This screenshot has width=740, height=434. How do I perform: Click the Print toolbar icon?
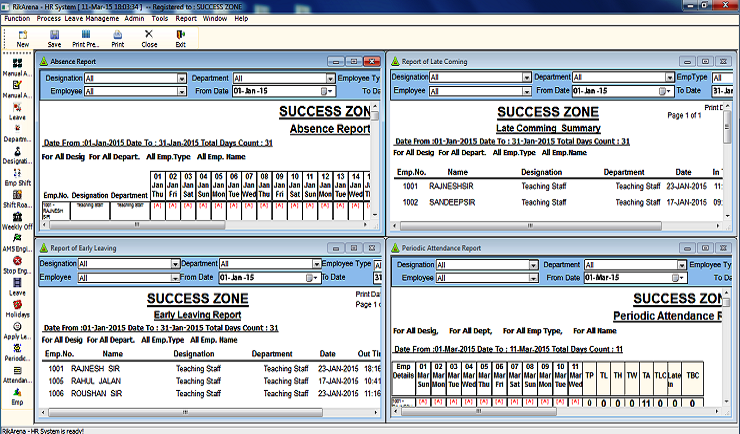click(118, 37)
